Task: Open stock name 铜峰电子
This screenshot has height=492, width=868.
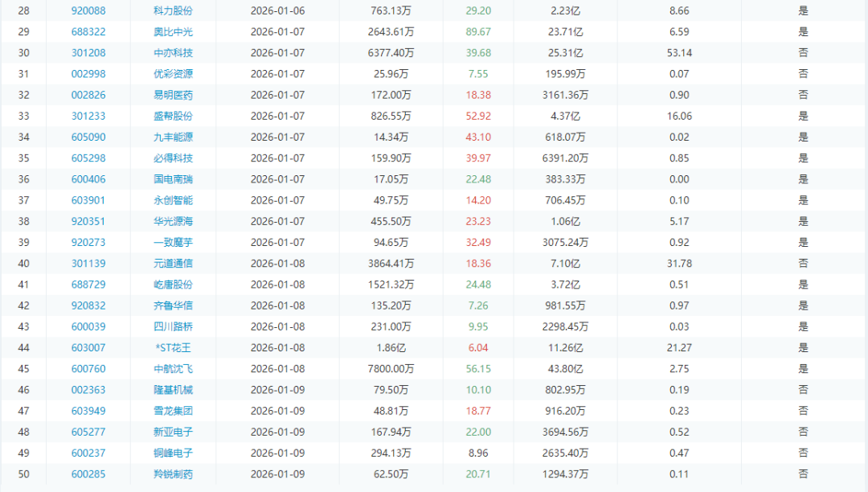Action: click(174, 452)
